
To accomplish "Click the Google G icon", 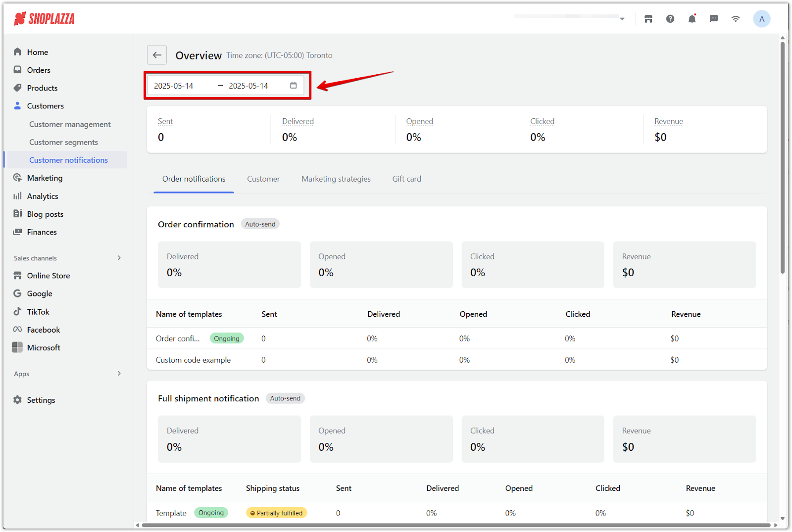I will click(x=17, y=293).
